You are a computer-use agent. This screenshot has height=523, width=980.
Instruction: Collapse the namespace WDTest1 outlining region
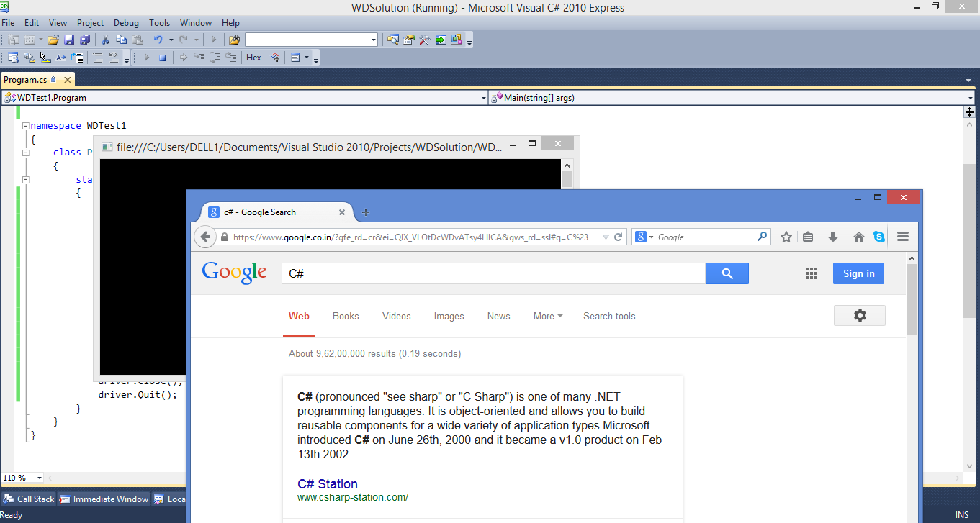(25, 126)
